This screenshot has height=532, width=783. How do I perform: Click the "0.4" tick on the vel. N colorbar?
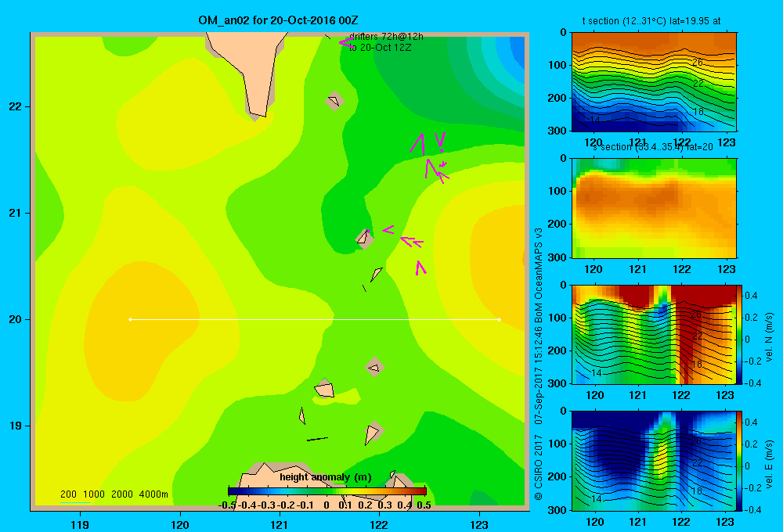coord(751,296)
